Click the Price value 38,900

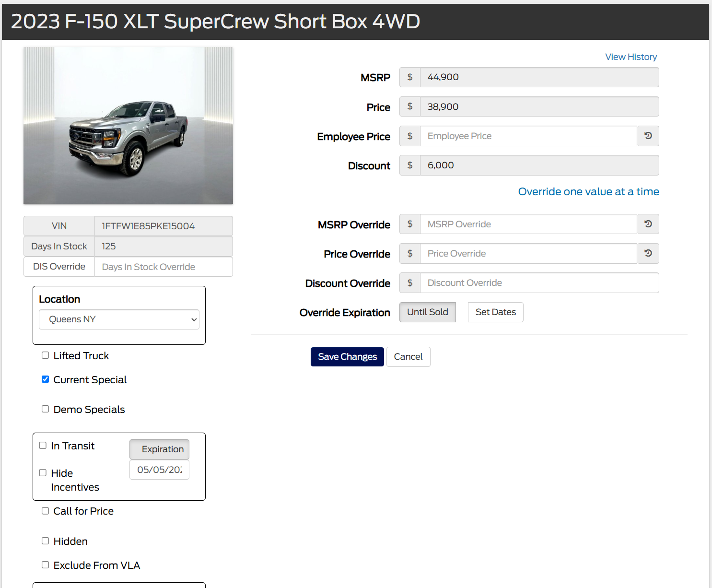click(x=539, y=106)
